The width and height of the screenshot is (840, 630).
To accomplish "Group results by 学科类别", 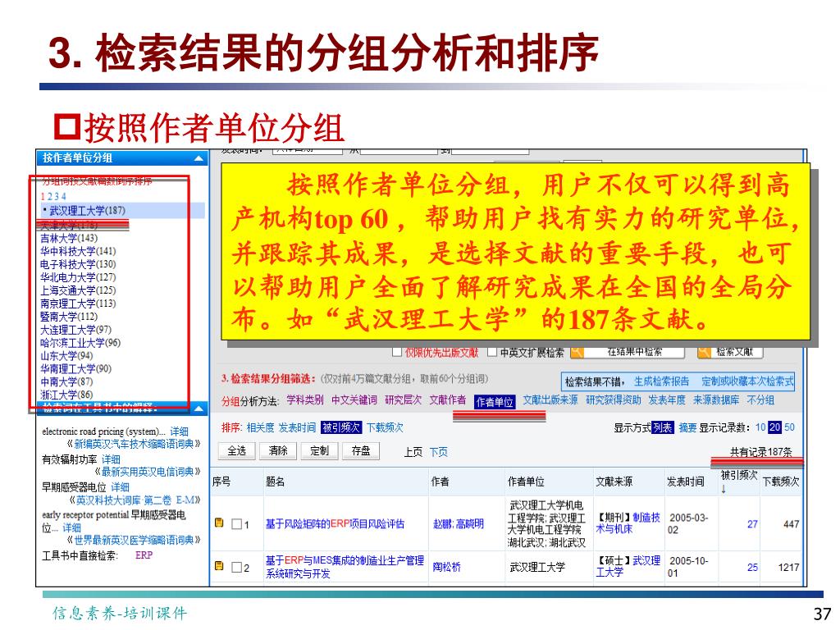I will (x=305, y=400).
